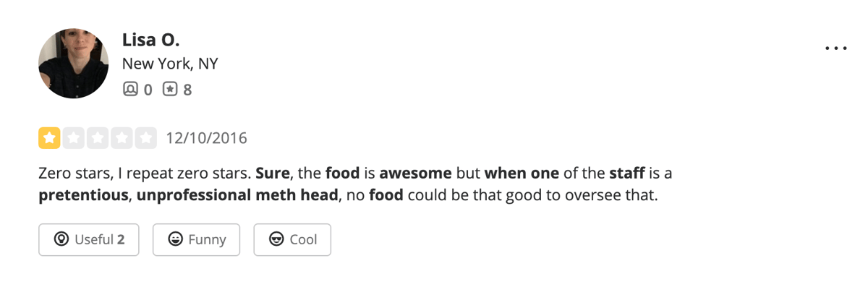Click the fifth gray rating star
This screenshot has width=868, height=300.
[x=146, y=137]
